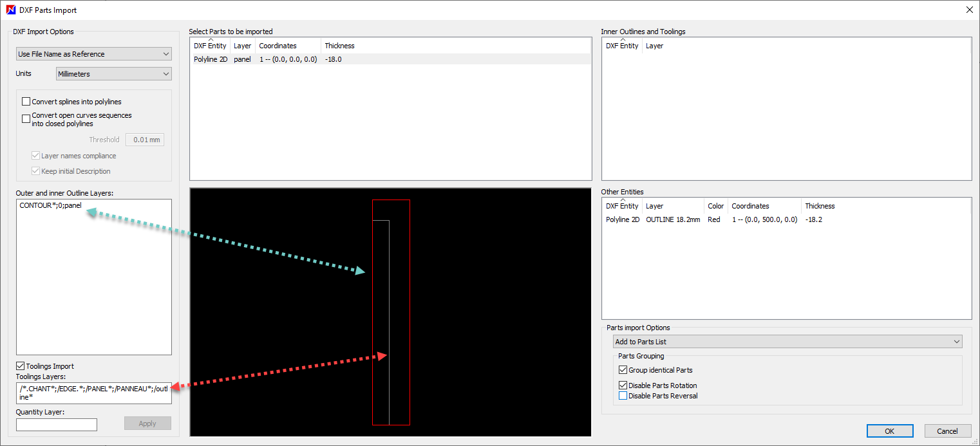This screenshot has width=980, height=446.
Task: Click the OK button
Action: tap(890, 431)
